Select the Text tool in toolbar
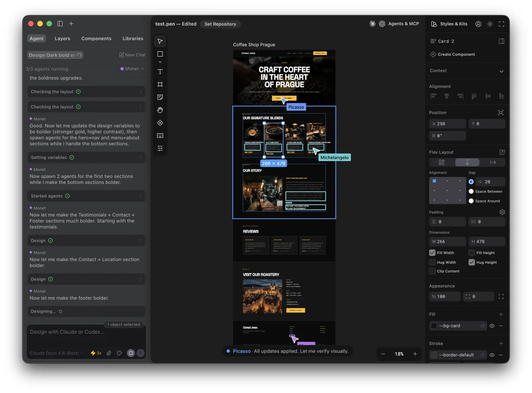Image resolution: width=532 pixels, height=393 pixels. pyautogui.click(x=160, y=72)
